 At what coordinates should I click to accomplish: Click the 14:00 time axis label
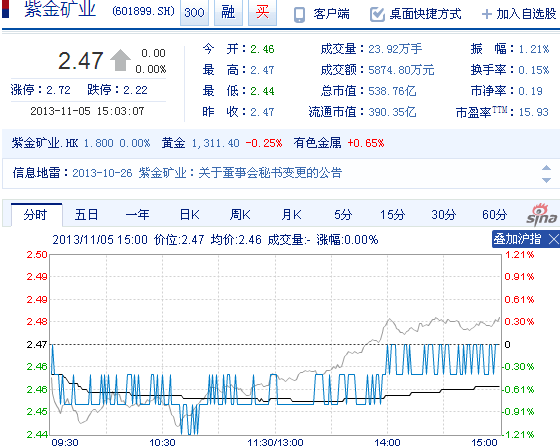387,443
